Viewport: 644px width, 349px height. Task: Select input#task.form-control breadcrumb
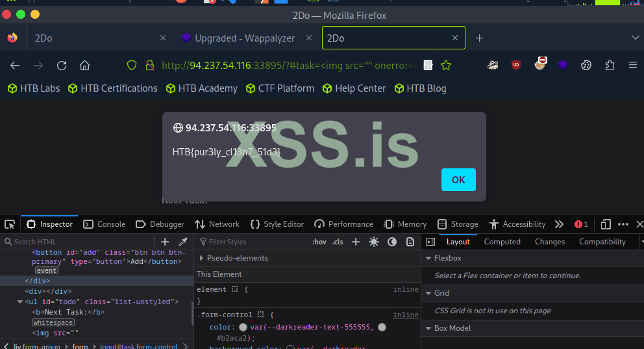click(139, 346)
